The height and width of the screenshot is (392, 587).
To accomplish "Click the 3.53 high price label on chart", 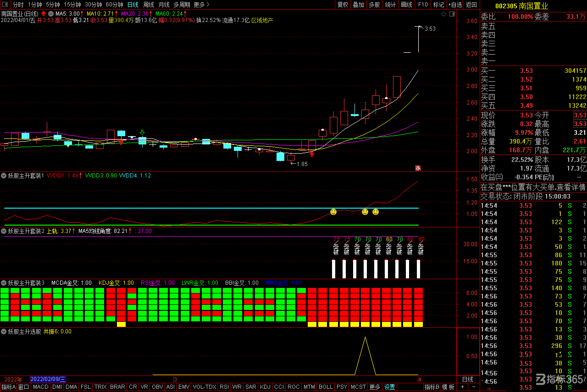I will [430, 28].
